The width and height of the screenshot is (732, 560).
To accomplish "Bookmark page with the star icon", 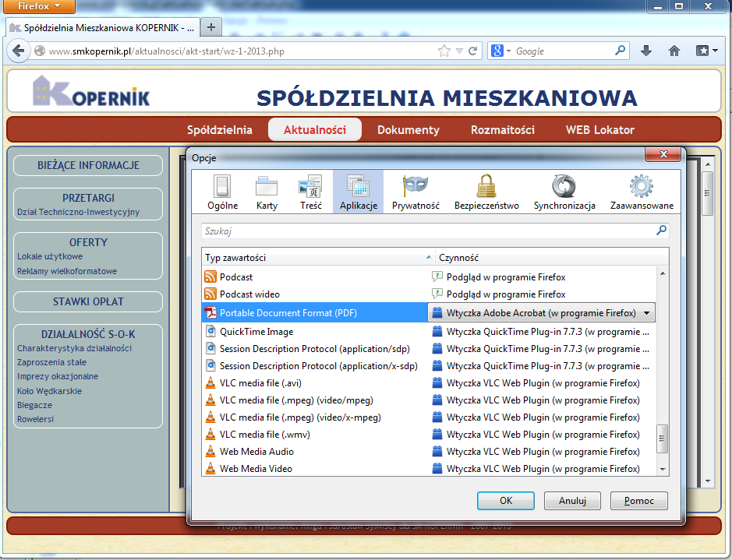I will point(444,51).
